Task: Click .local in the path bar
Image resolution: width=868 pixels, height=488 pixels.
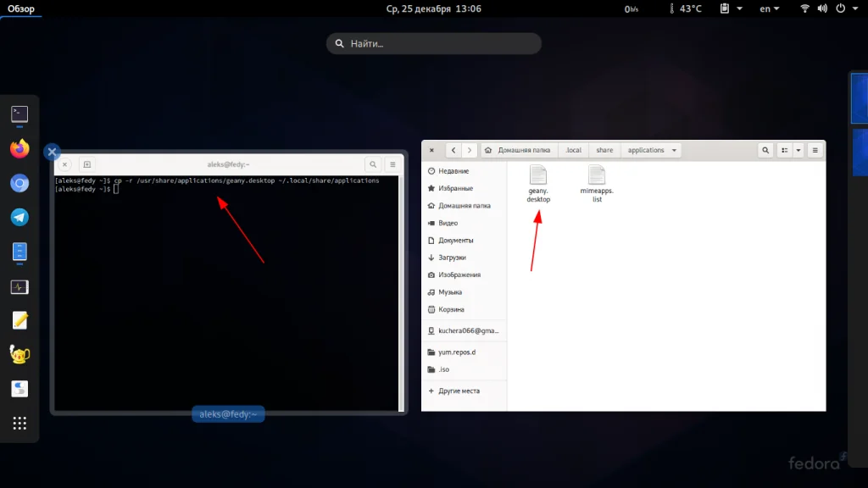Action: [x=574, y=150]
